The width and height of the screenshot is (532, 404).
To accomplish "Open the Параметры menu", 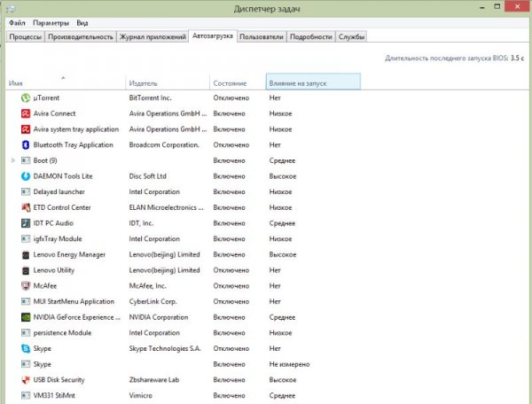I will coord(51,21).
